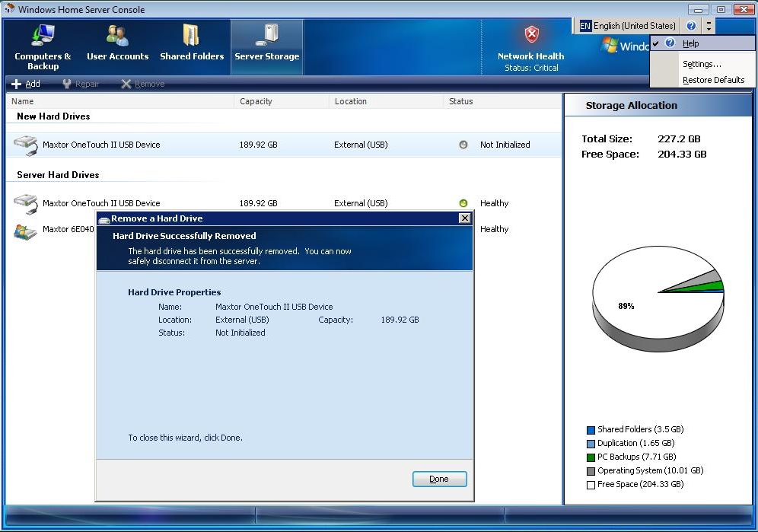The image size is (758, 532).
Task: Open the language bar options dropdown arrow
Action: (709, 26)
